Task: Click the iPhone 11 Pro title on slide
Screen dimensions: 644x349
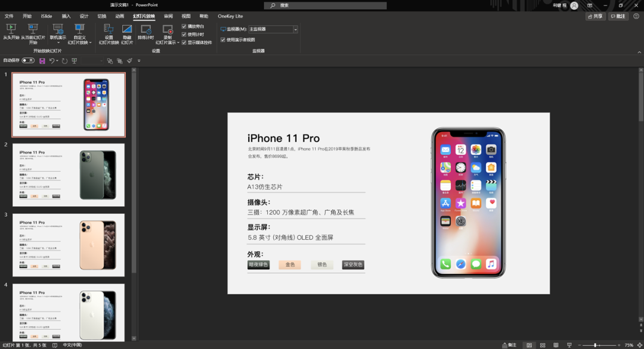Action: 283,138
